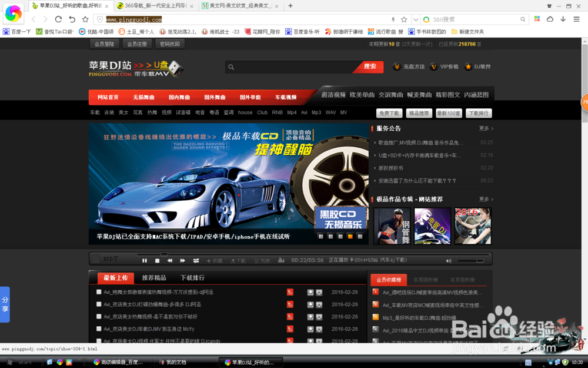Open a new browser tab
Screen dimensions: 588x368
[290, 6]
